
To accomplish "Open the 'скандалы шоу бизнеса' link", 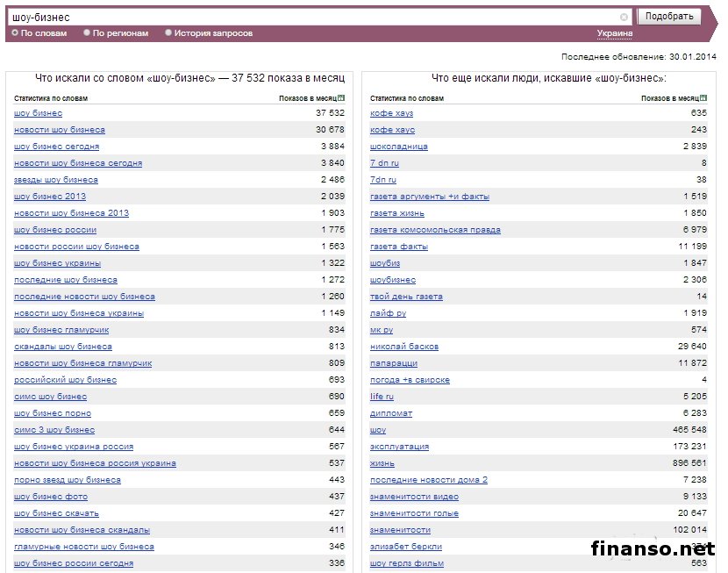I will [x=63, y=347].
